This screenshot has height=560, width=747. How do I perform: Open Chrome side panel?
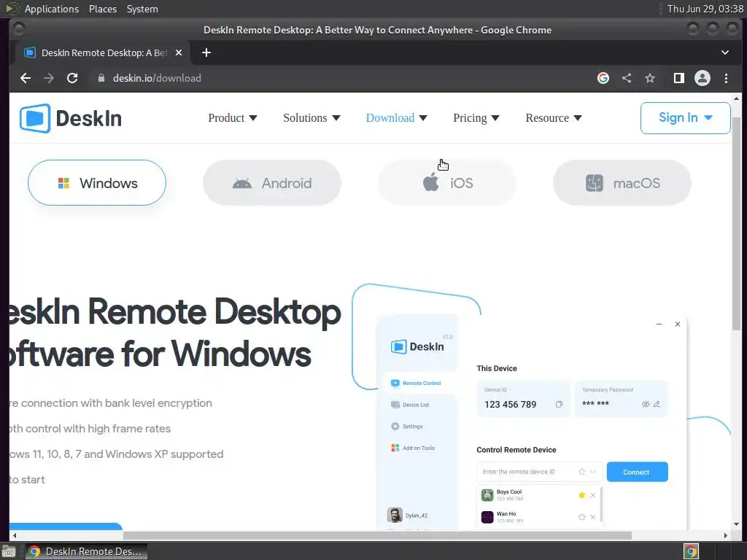pos(679,78)
